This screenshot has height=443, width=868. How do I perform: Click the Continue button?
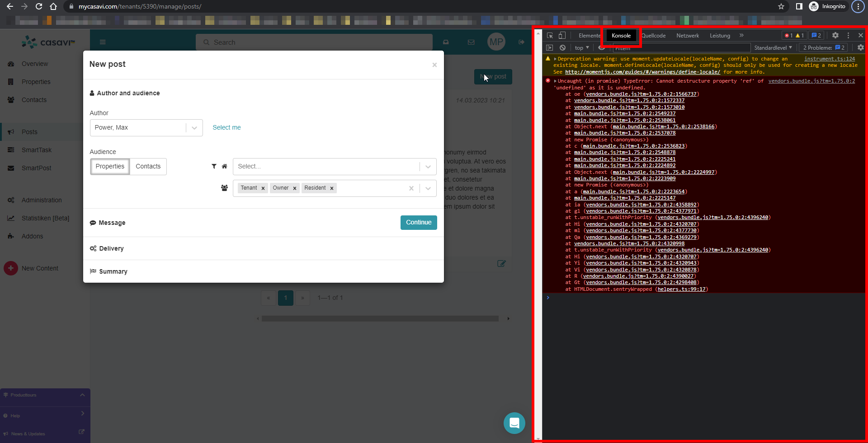coord(419,223)
